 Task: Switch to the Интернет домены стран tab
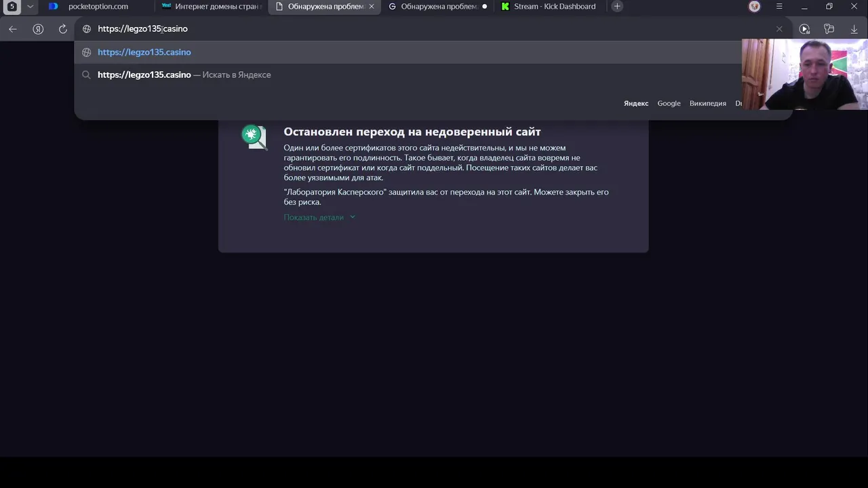pos(212,7)
